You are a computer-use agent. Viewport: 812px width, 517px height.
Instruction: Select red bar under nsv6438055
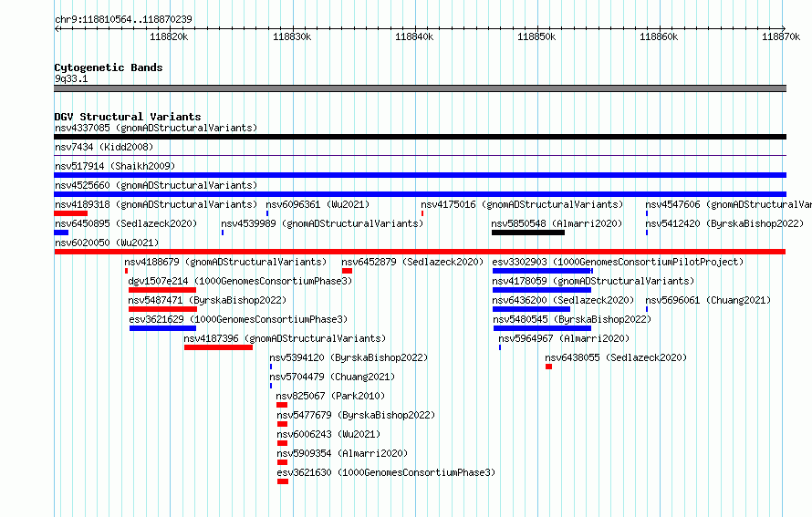tap(548, 367)
